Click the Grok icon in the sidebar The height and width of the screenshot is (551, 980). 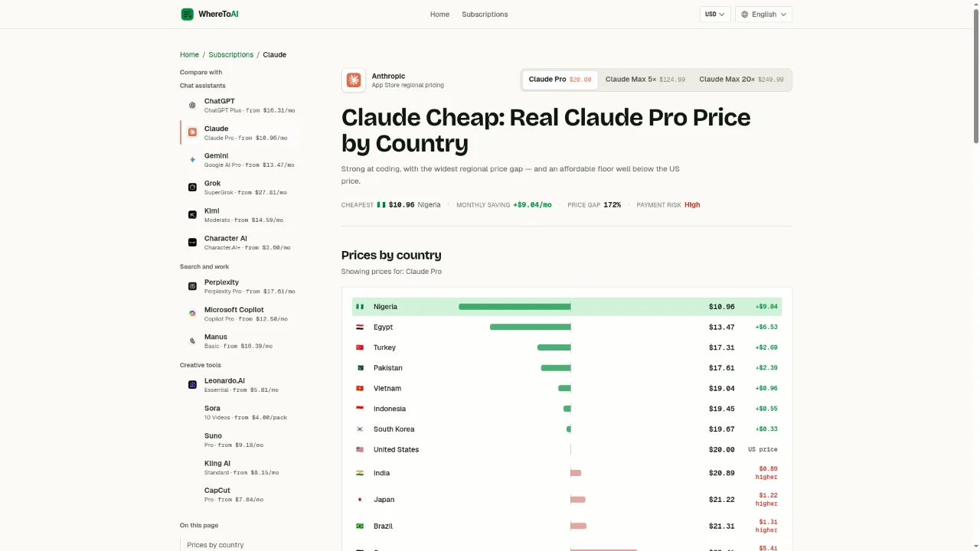click(192, 187)
